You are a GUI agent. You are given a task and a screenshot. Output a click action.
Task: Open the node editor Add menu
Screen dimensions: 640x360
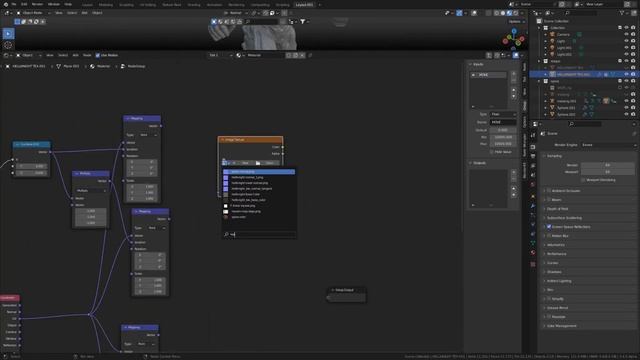point(76,55)
